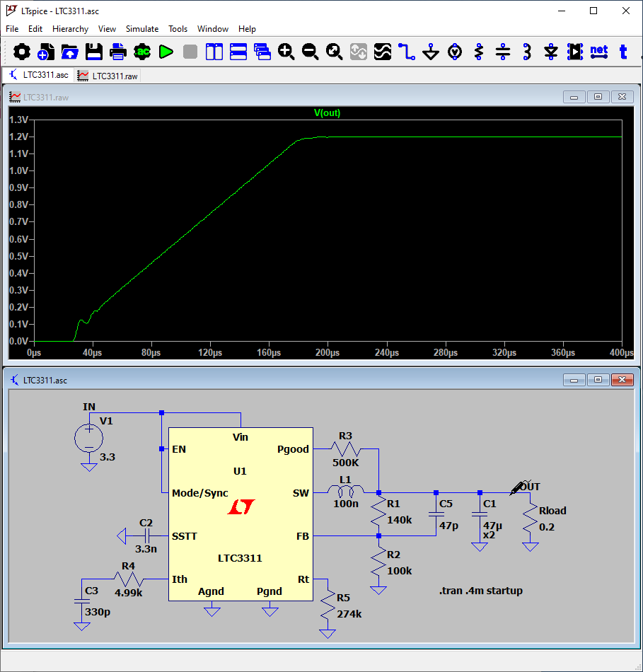Click the Run simulation play button

(166, 52)
